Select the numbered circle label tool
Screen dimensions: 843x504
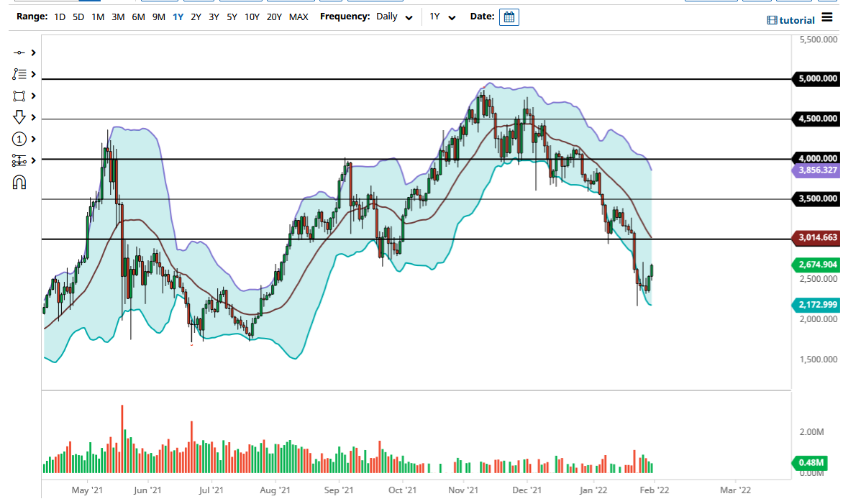pyautogui.click(x=19, y=139)
